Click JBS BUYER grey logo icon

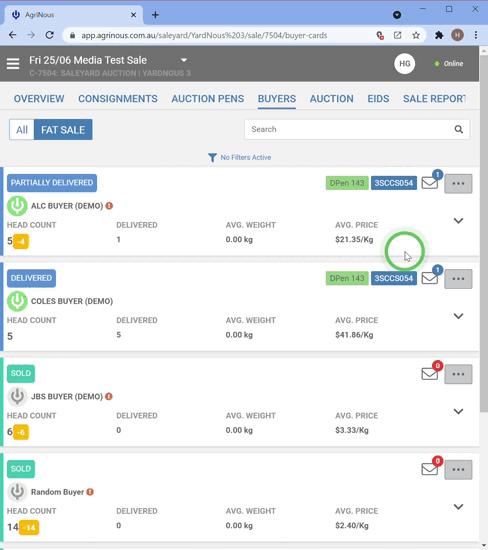tap(17, 397)
